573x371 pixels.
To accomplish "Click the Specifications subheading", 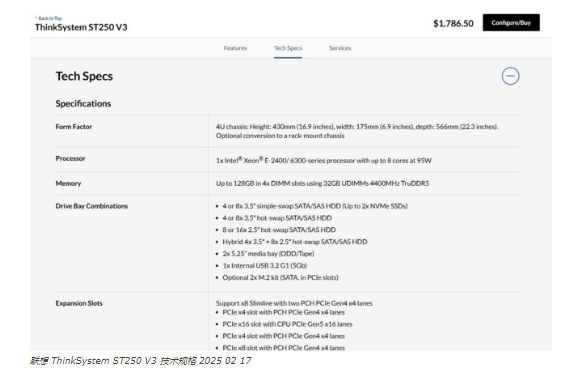I will [x=83, y=103].
